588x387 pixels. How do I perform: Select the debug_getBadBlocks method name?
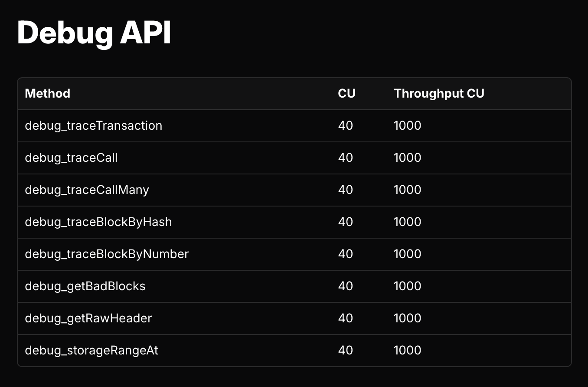click(x=85, y=286)
